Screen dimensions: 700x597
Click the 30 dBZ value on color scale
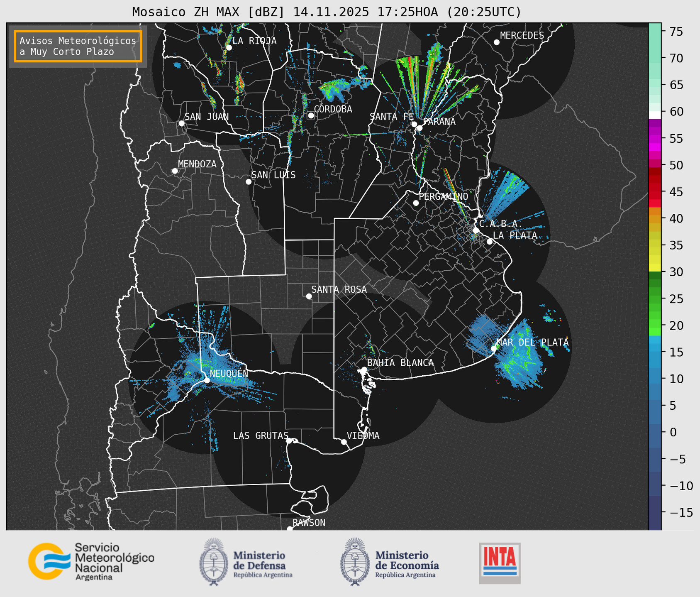click(x=676, y=272)
